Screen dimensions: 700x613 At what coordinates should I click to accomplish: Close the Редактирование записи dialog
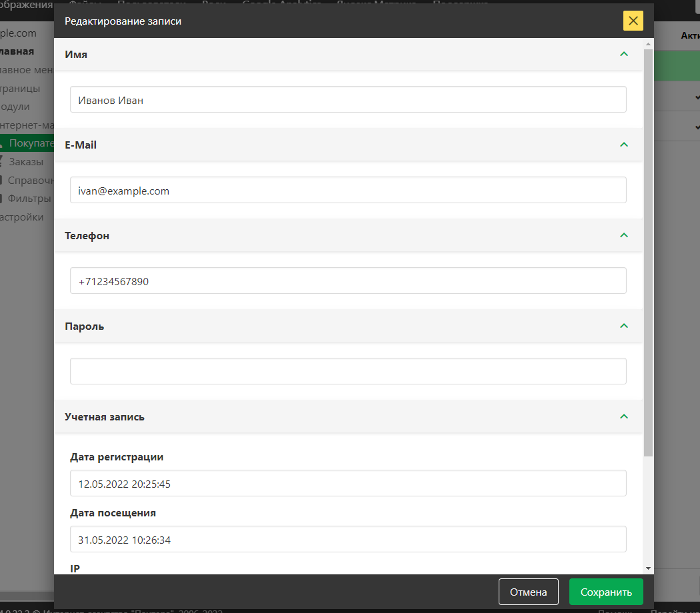tap(633, 21)
